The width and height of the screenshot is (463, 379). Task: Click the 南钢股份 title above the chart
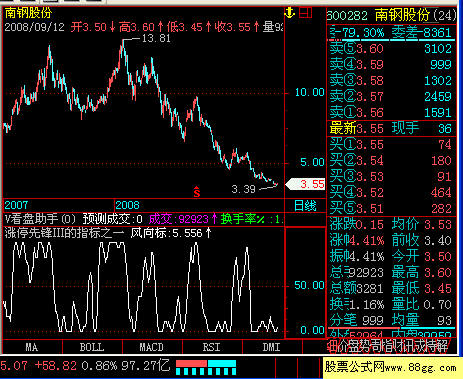point(28,13)
